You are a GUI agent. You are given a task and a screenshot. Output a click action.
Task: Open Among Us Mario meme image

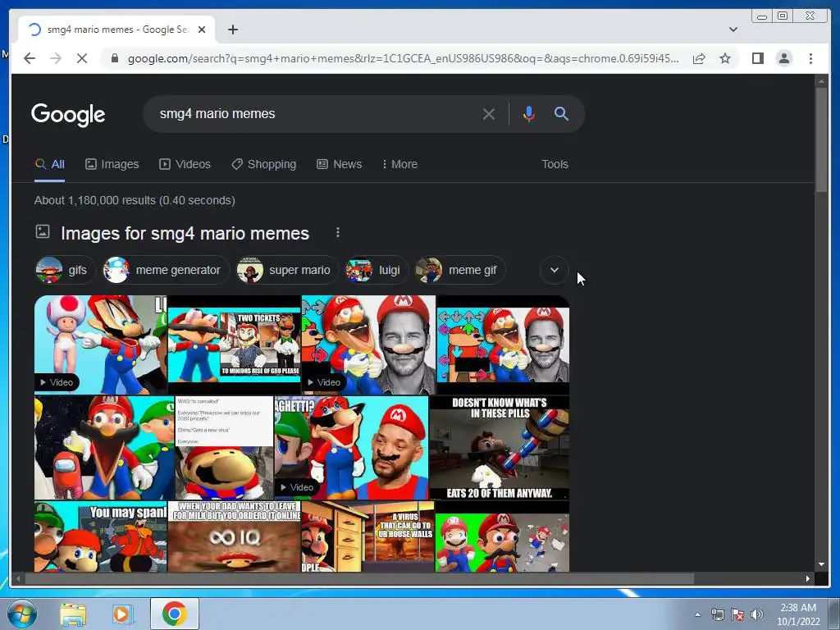104,447
